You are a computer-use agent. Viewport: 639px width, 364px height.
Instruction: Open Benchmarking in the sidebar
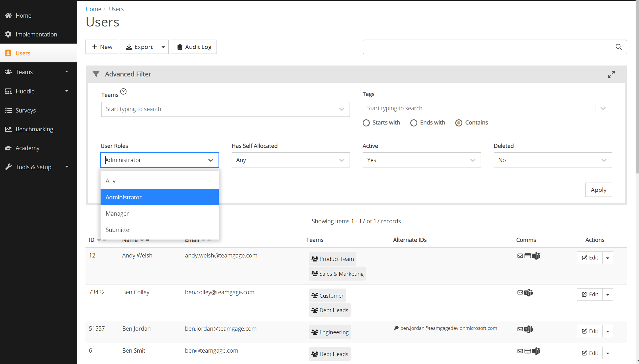38,129
